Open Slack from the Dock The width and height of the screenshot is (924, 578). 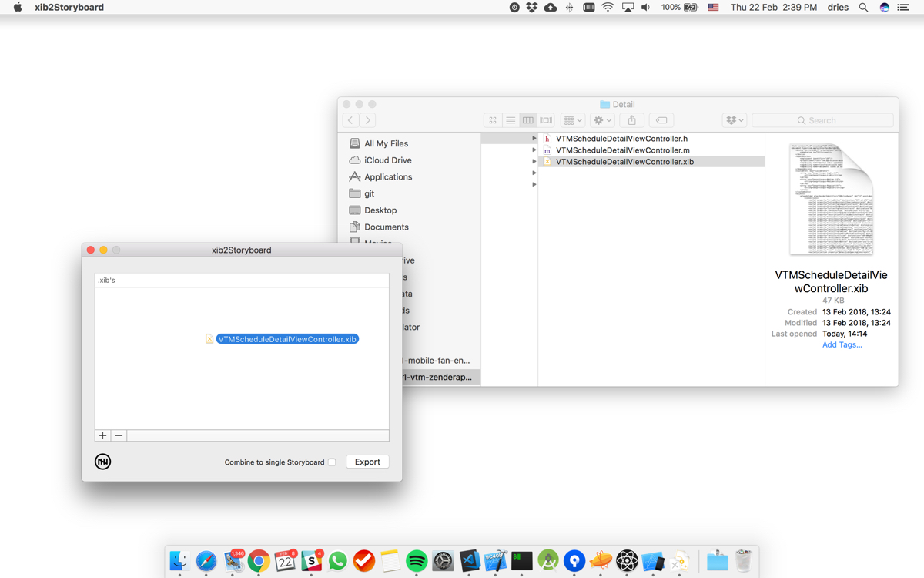[x=312, y=560]
